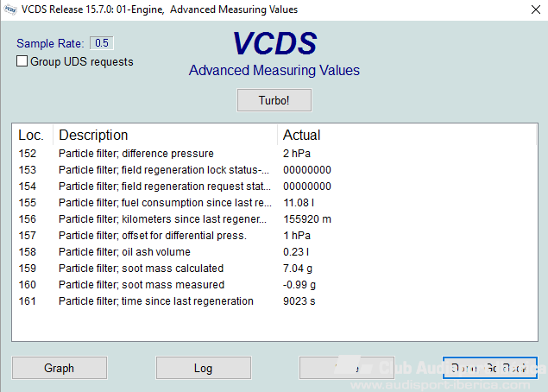Click the VCDS title bar icon
The image size is (548, 392).
[x=9, y=9]
